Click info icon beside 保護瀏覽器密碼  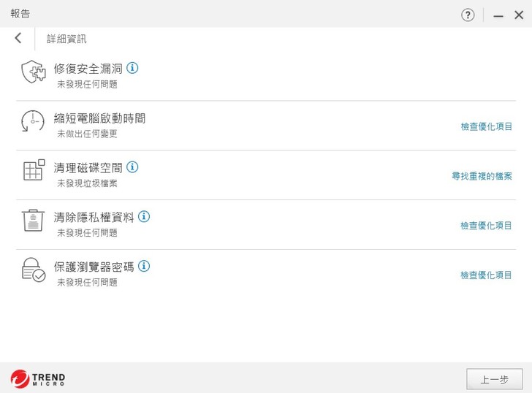click(144, 266)
